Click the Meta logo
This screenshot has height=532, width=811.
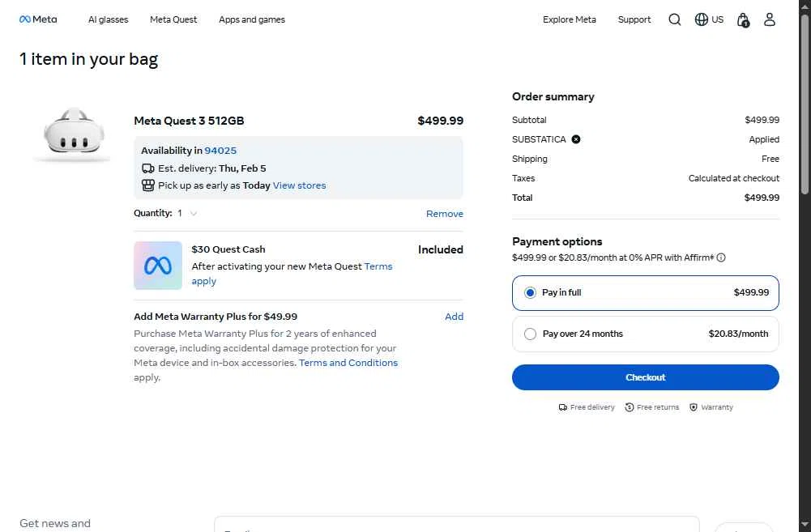(x=38, y=19)
